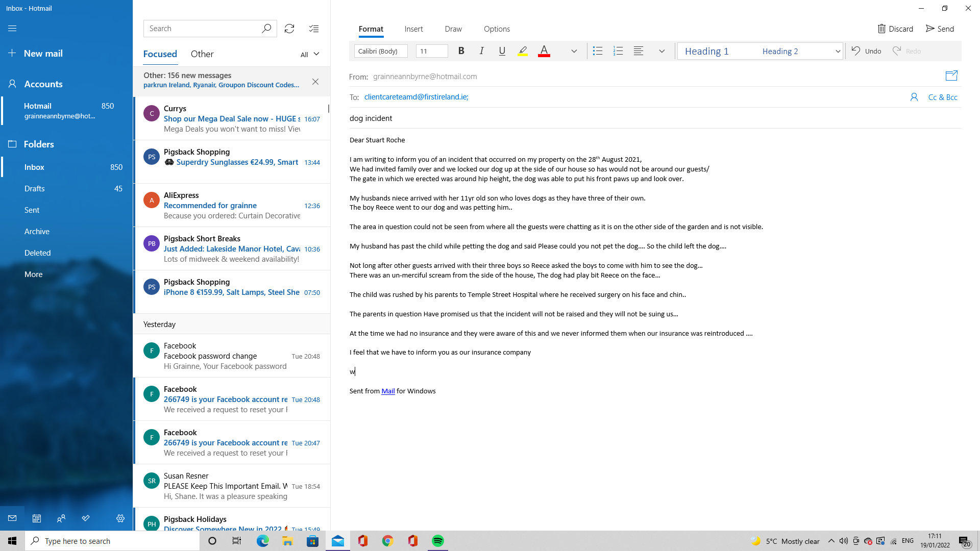Apply yellow text highlight

point(523,51)
